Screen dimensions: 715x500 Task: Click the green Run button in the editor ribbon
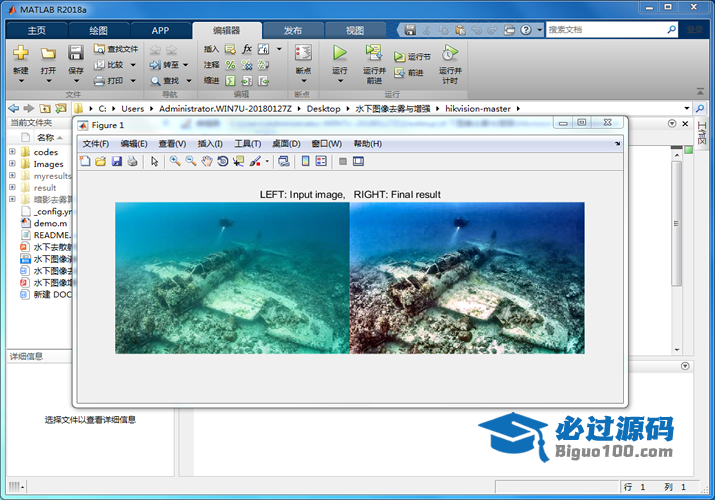[x=340, y=53]
